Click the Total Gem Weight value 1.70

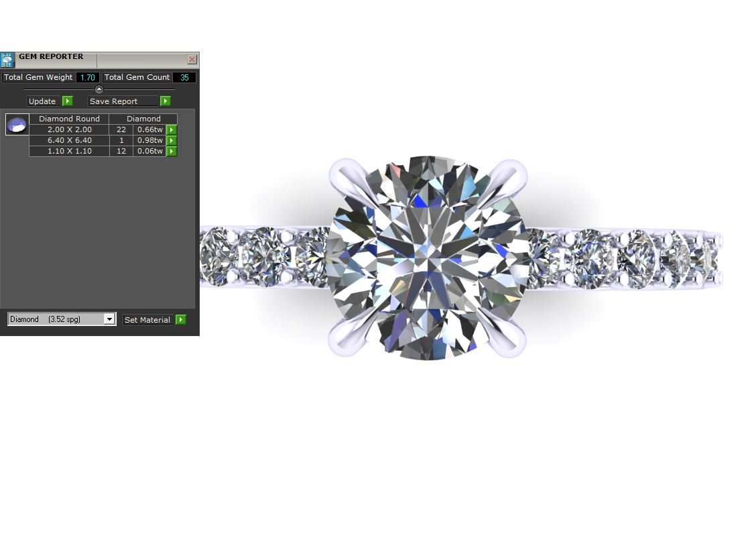click(x=88, y=77)
